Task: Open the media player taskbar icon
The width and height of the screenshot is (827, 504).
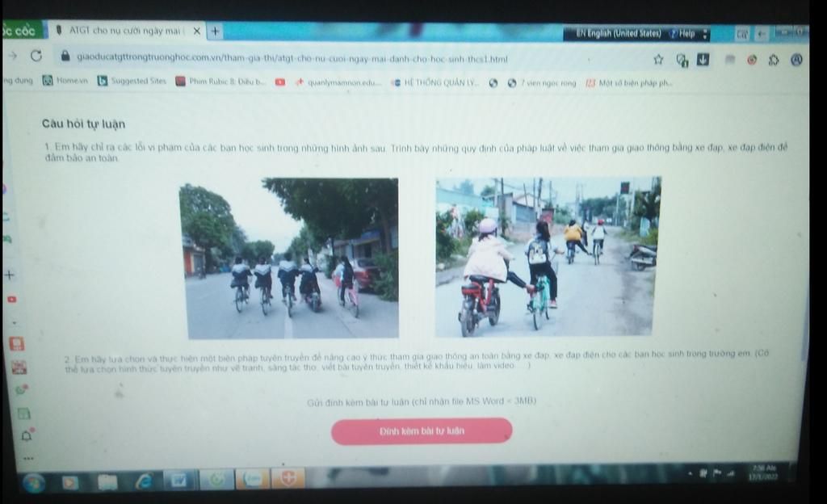Action: click(x=70, y=482)
